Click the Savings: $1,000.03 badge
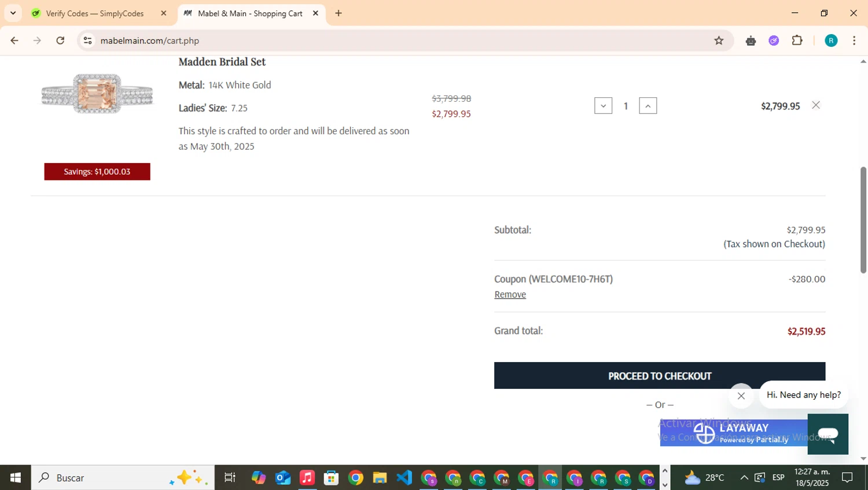Image resolution: width=868 pixels, height=490 pixels. (97, 171)
